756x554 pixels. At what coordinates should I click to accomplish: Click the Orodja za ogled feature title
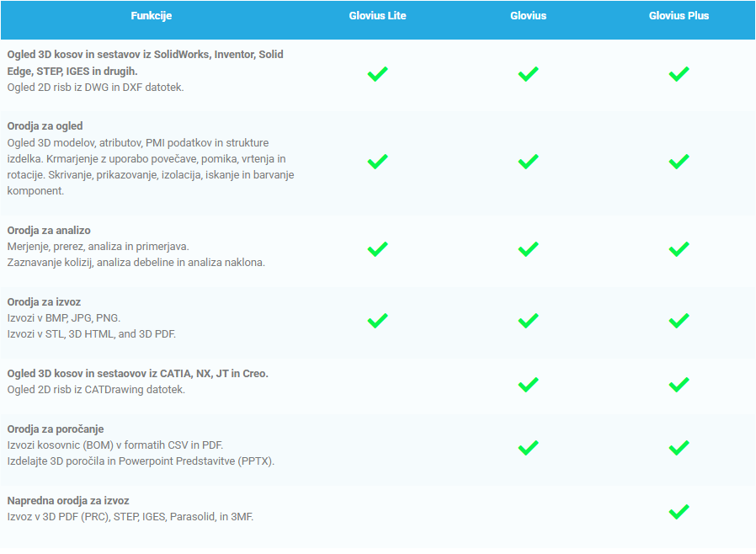click(45, 126)
